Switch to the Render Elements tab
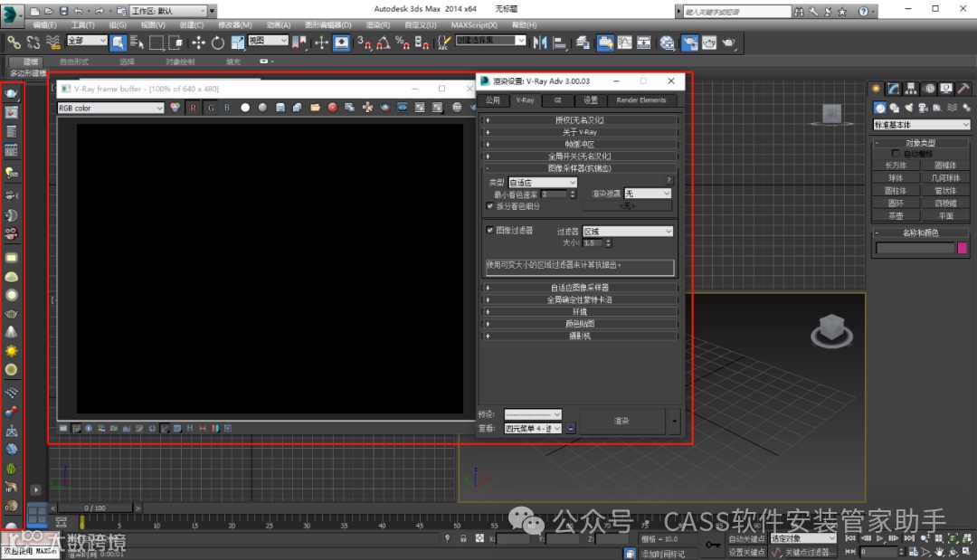This screenshot has width=977, height=560. pyautogui.click(x=641, y=100)
